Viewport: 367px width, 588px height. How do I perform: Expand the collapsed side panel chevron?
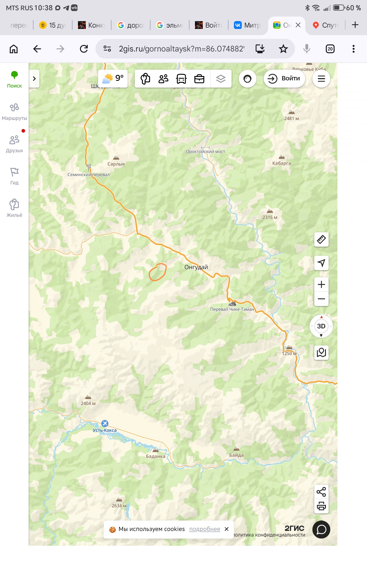click(x=34, y=79)
